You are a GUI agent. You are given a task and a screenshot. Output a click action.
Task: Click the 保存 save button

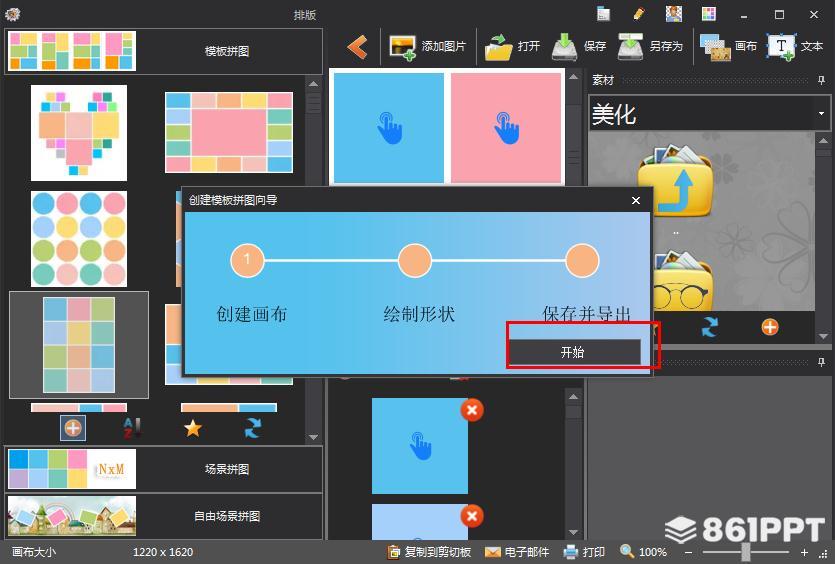coord(579,47)
